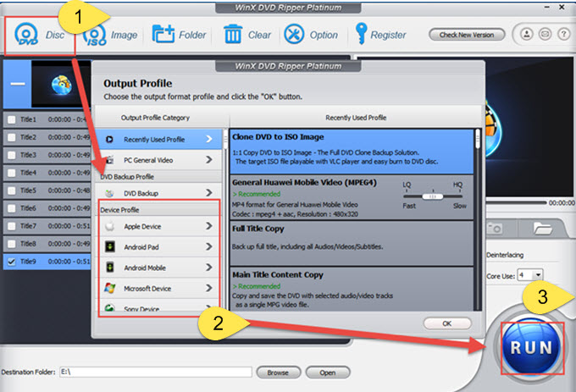Check the Title7 checkbox
Screen dimensions: 576x392
coord(12,226)
